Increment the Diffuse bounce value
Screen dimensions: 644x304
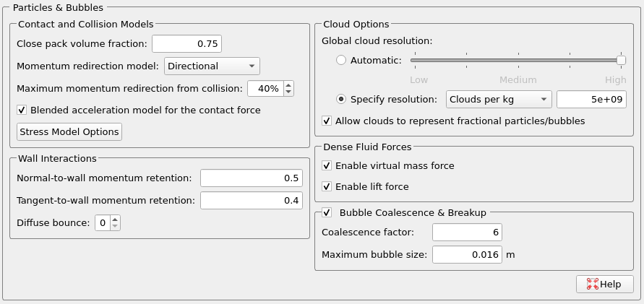[x=116, y=220]
